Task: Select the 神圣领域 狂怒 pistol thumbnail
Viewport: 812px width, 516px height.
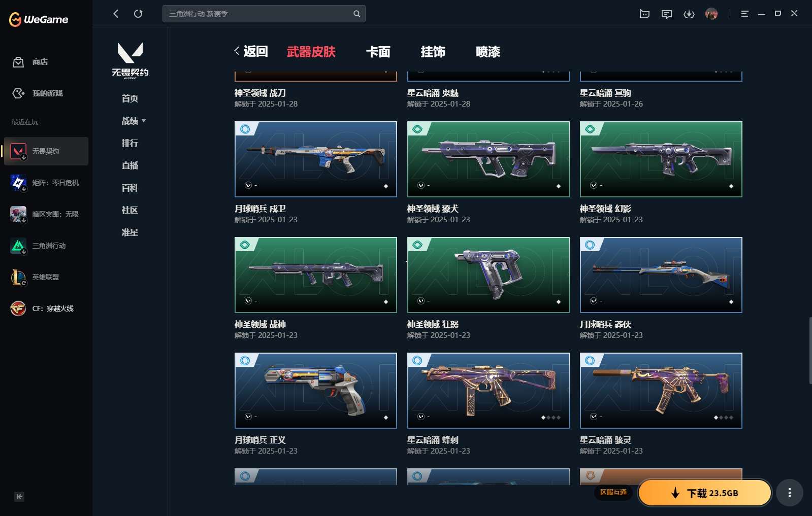Action: point(489,275)
